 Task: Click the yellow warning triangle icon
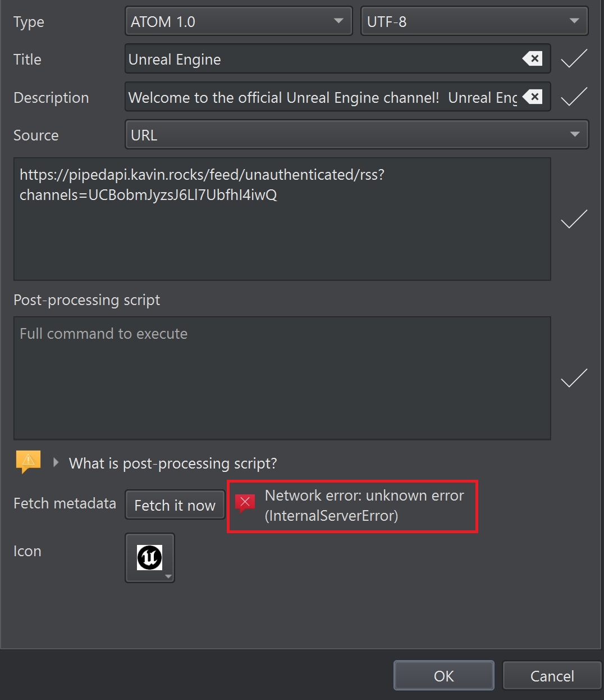click(27, 461)
